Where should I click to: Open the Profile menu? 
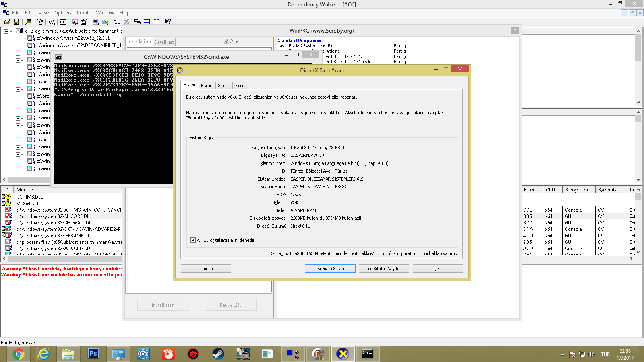click(x=84, y=13)
